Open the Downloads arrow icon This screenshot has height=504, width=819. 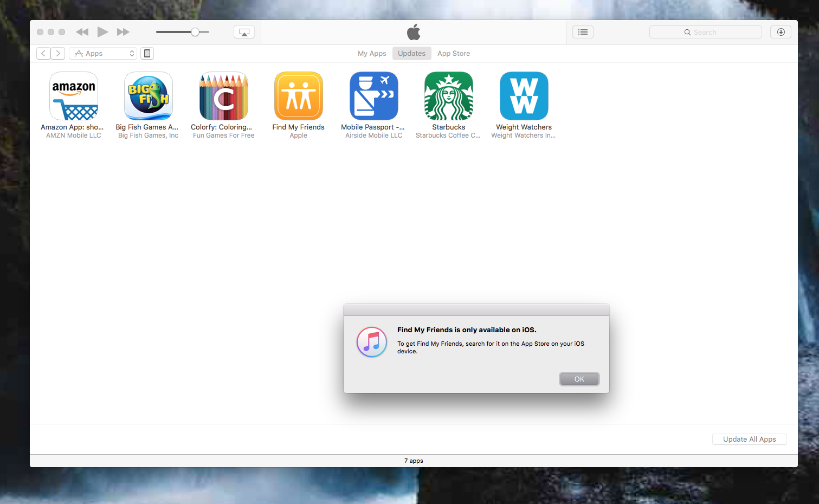tap(781, 32)
